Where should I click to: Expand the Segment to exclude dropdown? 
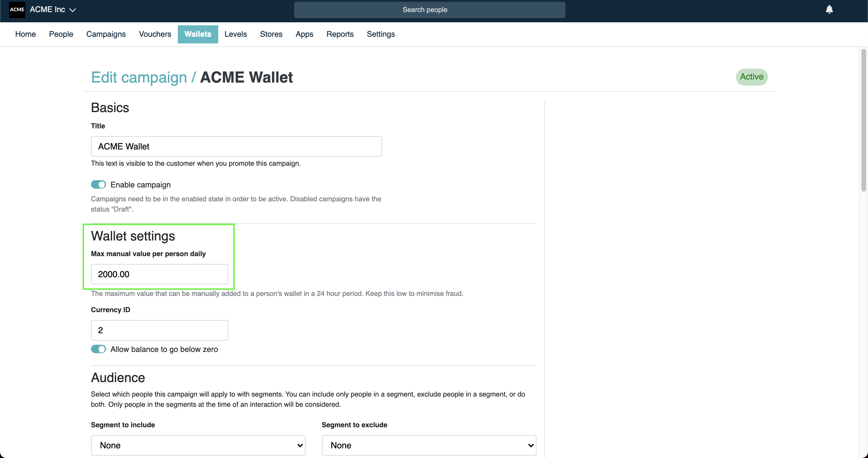tap(429, 445)
